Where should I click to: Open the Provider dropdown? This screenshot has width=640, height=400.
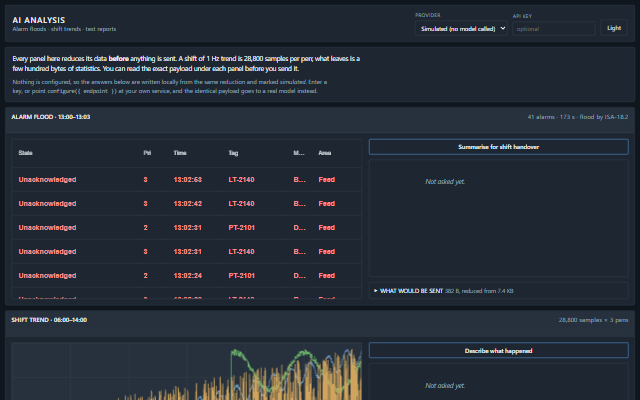[x=461, y=29]
